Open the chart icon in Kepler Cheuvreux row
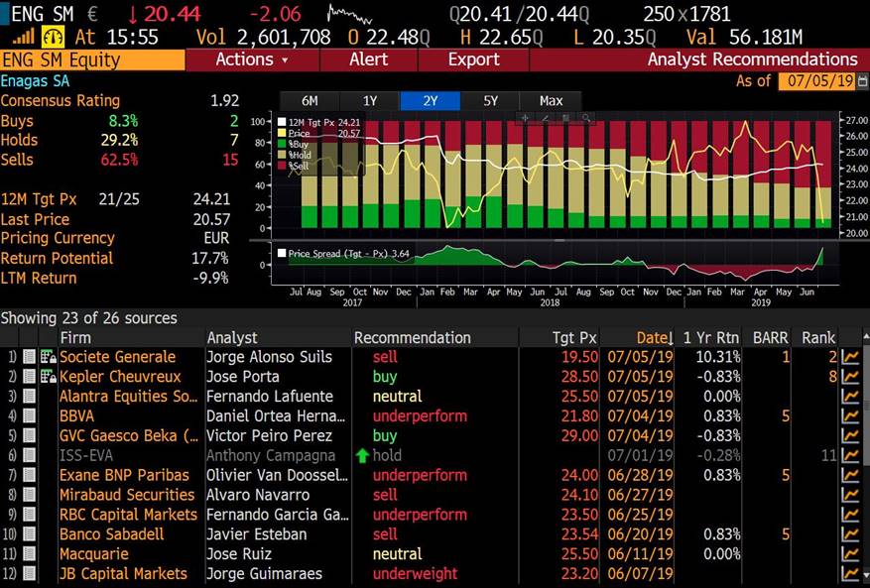Image resolution: width=870 pixels, height=588 pixels. (x=849, y=377)
